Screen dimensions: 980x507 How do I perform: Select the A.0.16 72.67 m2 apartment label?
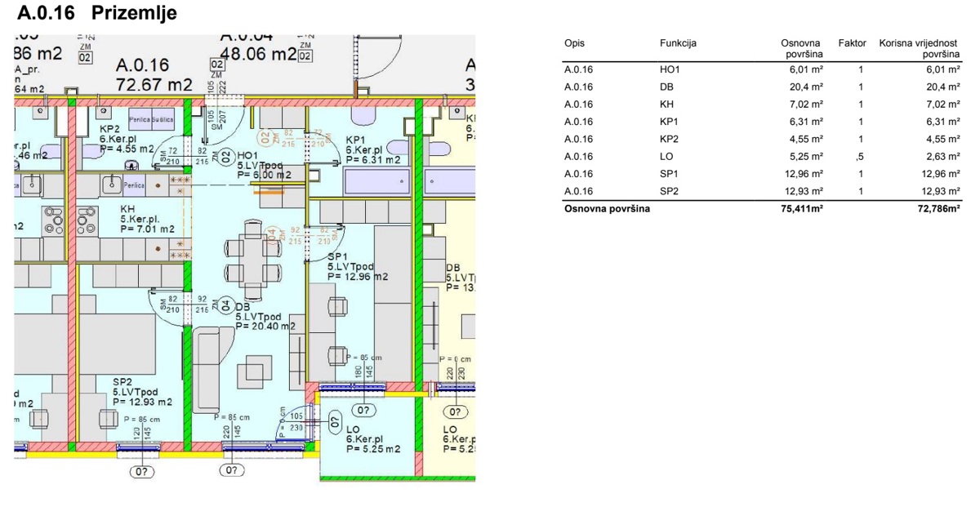click(154, 74)
